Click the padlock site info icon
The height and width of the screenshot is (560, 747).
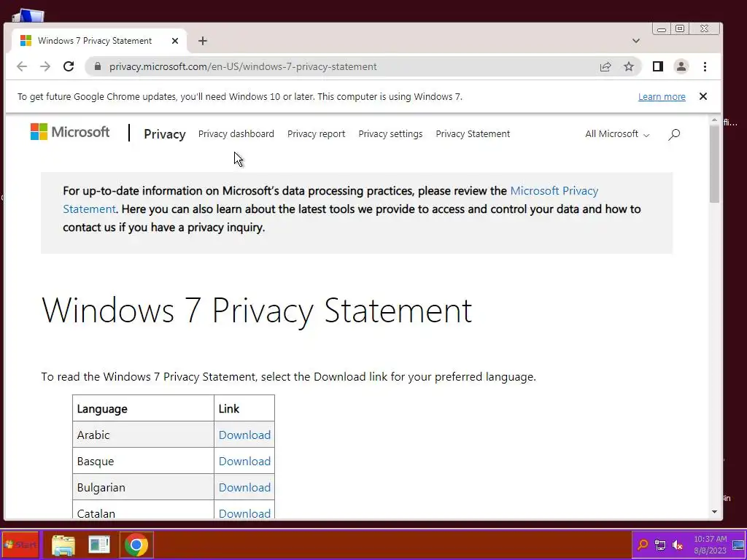pos(98,66)
